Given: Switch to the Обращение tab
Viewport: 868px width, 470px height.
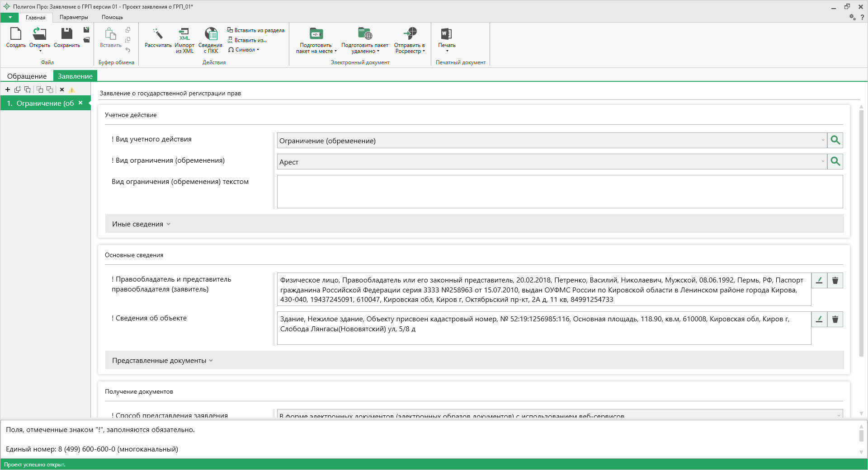Looking at the screenshot, I should pos(27,76).
